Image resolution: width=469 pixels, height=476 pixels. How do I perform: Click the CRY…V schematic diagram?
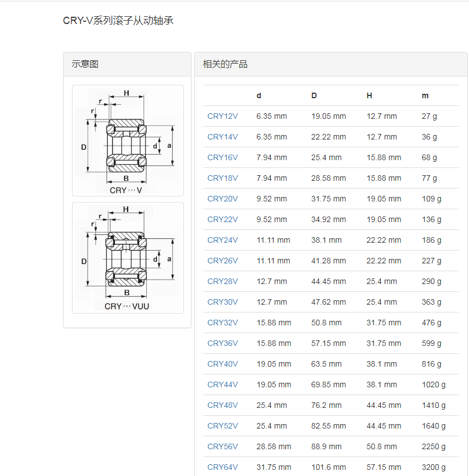pyautogui.click(x=127, y=140)
